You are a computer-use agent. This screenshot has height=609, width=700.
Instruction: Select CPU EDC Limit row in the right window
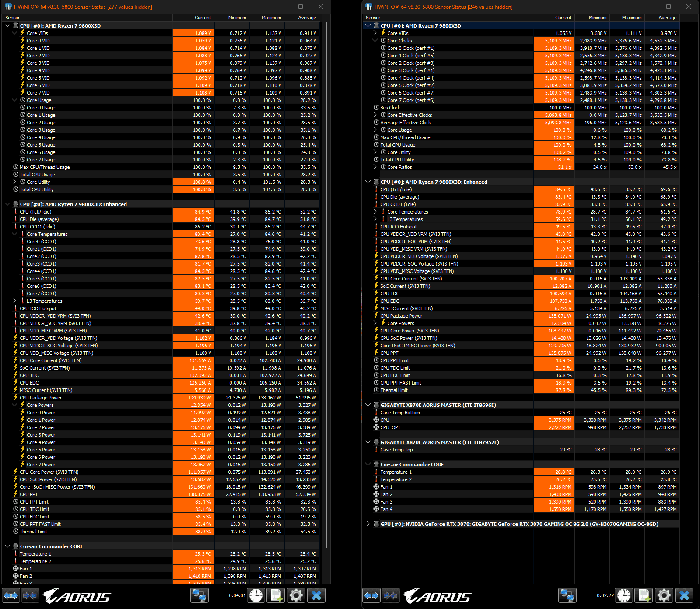point(521,375)
